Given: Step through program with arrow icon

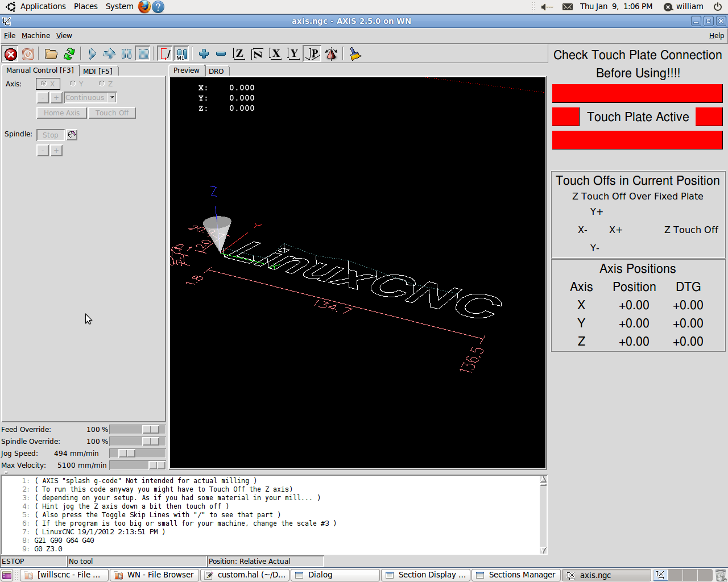Looking at the screenshot, I should tap(109, 54).
